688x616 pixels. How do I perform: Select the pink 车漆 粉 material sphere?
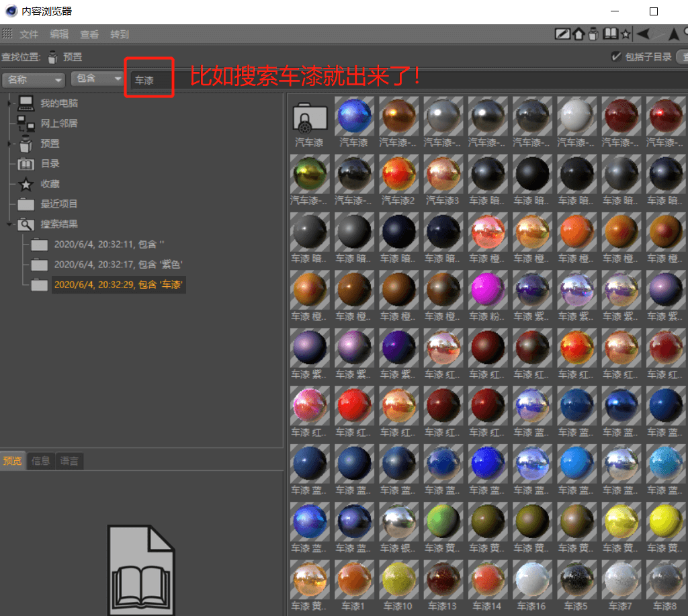click(487, 290)
